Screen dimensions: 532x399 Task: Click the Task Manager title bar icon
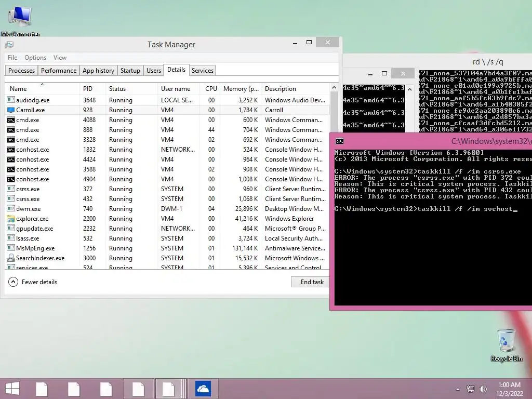click(x=9, y=45)
